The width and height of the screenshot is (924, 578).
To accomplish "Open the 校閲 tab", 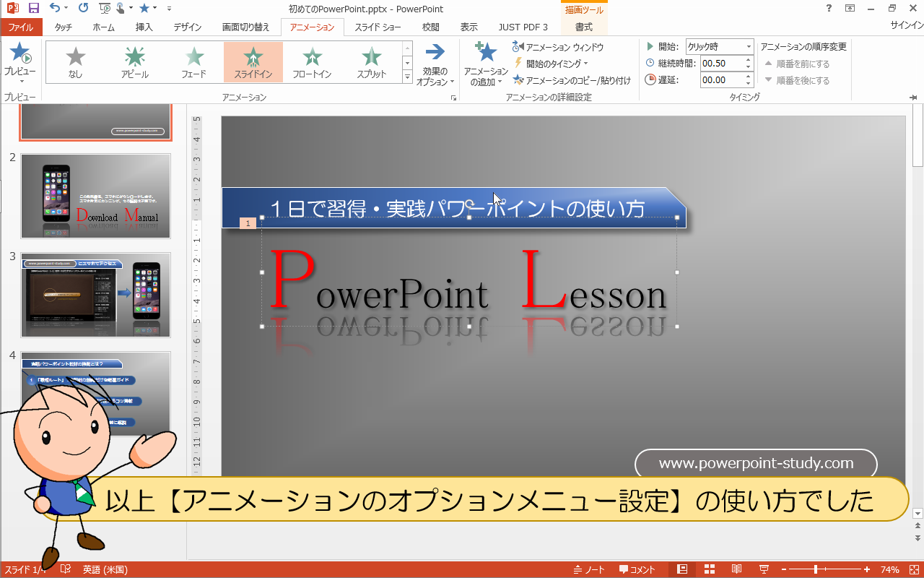I will pyautogui.click(x=430, y=27).
